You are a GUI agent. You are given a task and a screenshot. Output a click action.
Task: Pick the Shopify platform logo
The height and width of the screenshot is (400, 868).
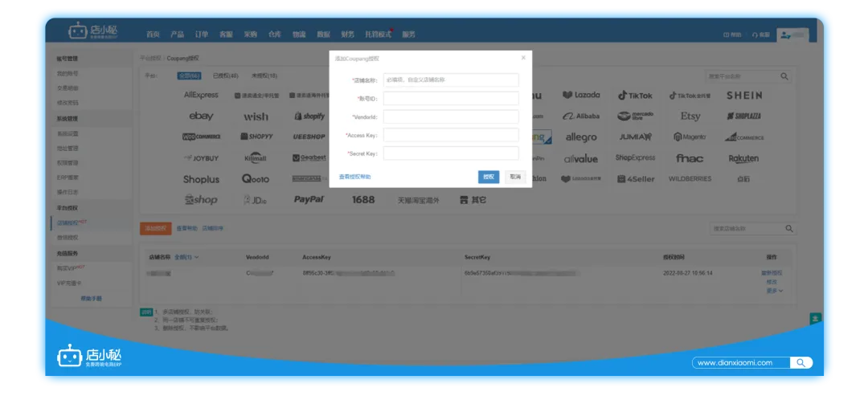pyautogui.click(x=310, y=116)
